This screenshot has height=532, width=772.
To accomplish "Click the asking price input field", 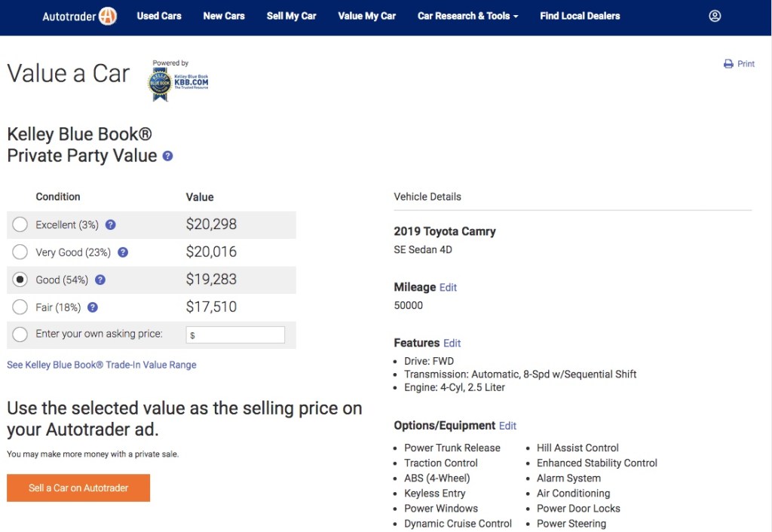I will click(x=235, y=335).
